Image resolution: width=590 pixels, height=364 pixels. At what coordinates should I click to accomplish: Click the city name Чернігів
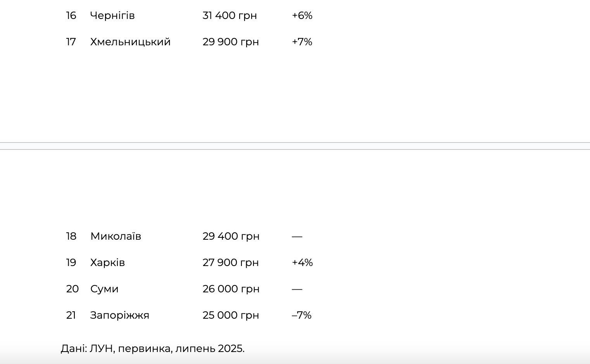point(112,15)
